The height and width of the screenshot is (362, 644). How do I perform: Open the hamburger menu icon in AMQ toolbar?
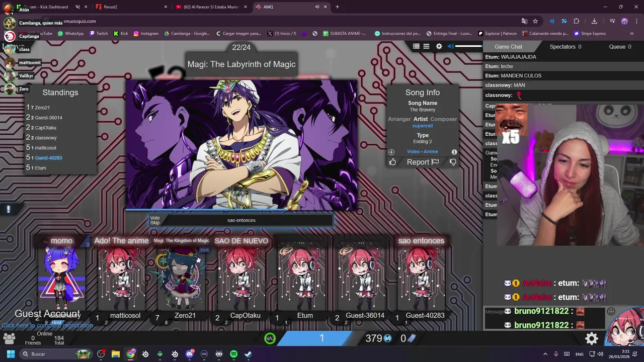pos(426,46)
